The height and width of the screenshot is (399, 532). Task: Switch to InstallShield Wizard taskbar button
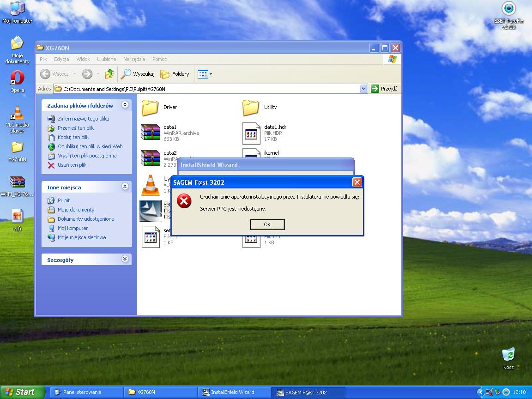[x=234, y=392]
